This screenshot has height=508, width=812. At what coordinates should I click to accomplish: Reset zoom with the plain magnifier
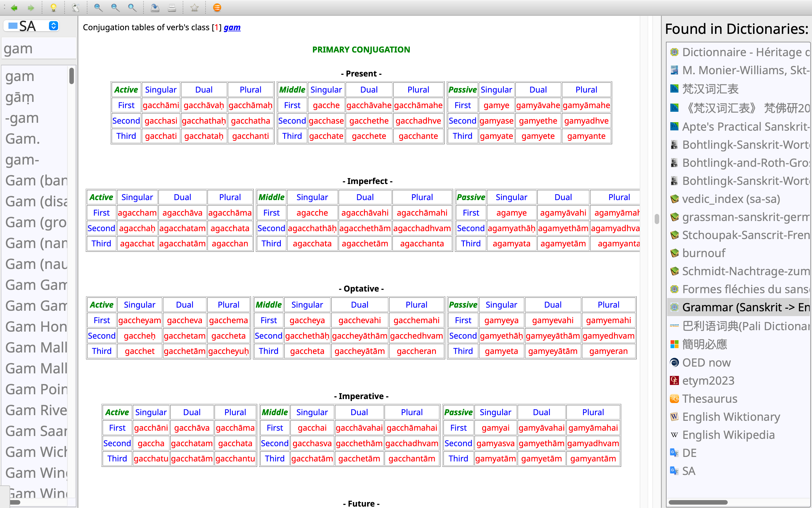[132, 7]
